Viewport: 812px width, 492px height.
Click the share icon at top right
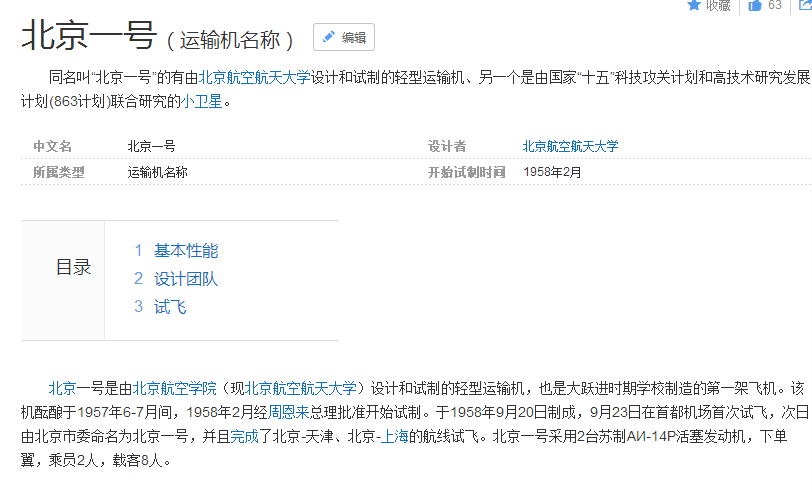[x=802, y=5]
